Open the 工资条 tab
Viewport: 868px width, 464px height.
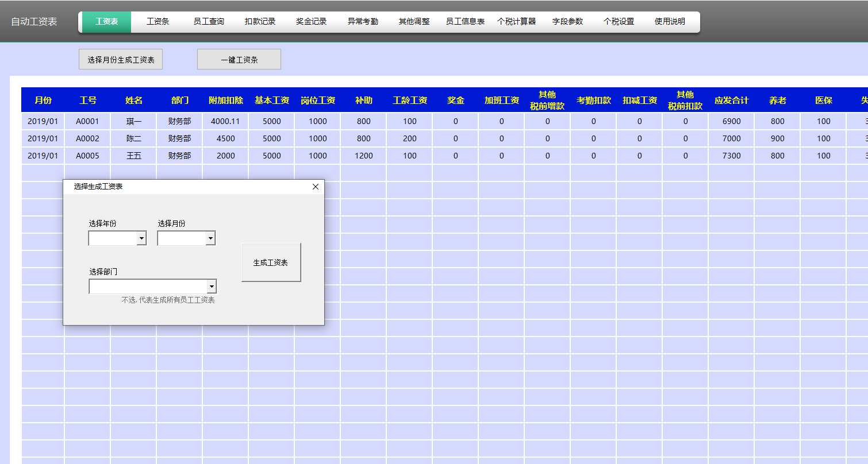[x=158, y=22]
